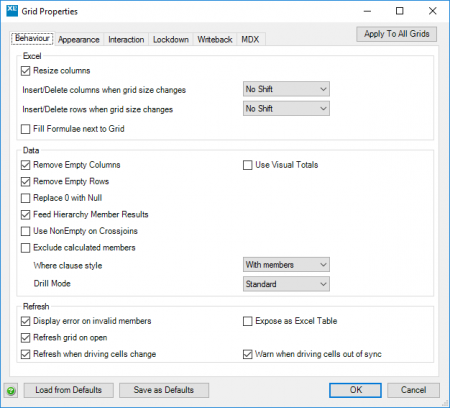Screen dimensions: 450x408
Task: Click Apply To All Grids button
Action: (396, 34)
